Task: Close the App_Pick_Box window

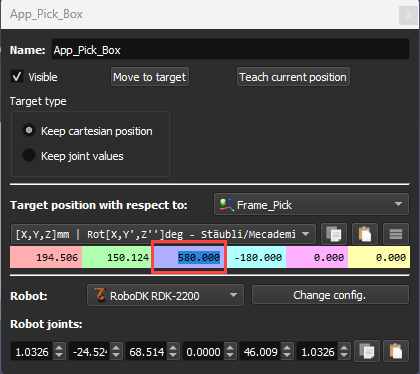Action: (x=408, y=15)
